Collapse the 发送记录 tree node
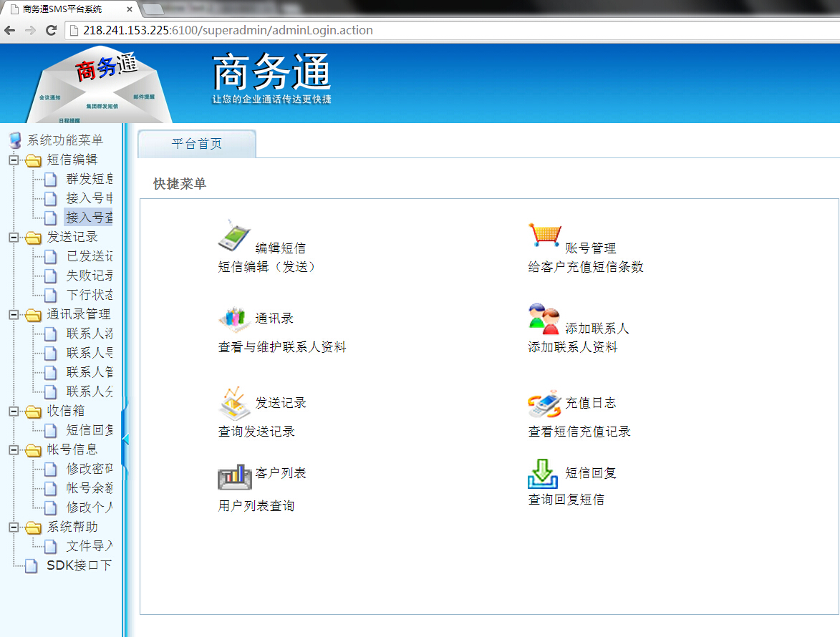 coord(14,237)
